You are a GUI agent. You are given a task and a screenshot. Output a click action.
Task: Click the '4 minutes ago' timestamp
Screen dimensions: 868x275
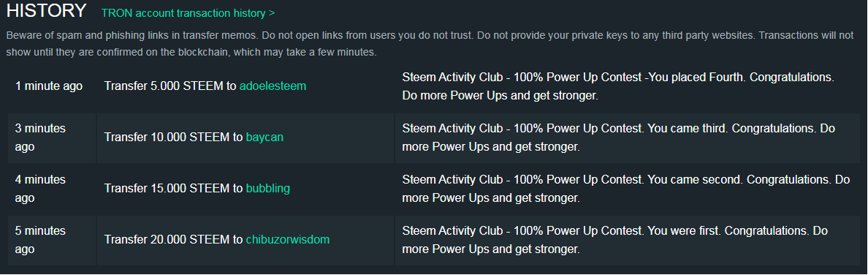pos(40,189)
